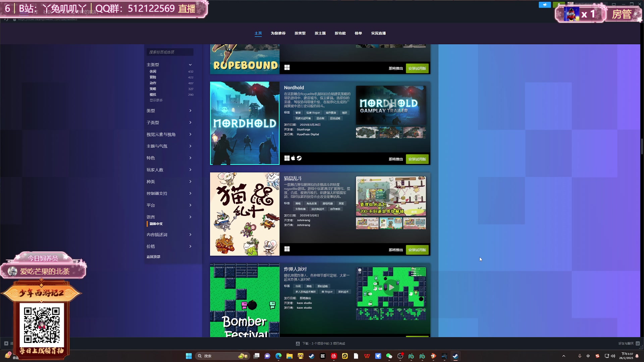Open the 按功能 tab
The width and height of the screenshot is (644, 362).
pos(340,33)
